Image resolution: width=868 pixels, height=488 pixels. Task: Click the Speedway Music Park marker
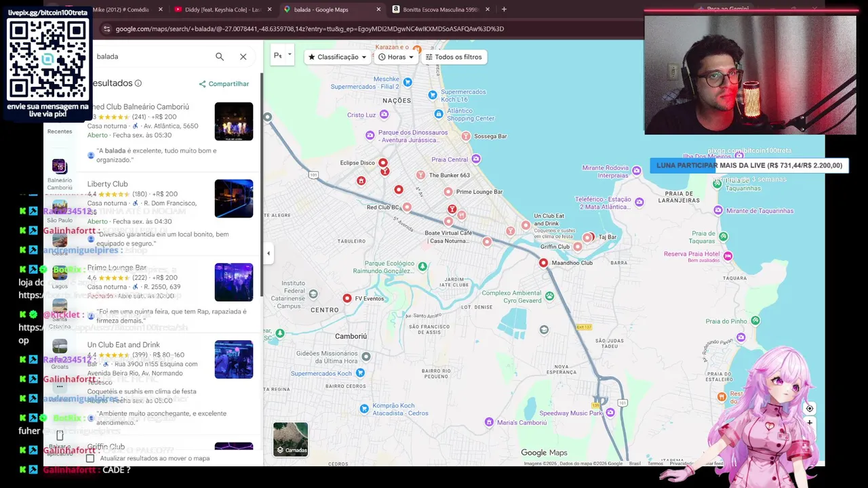(611, 413)
